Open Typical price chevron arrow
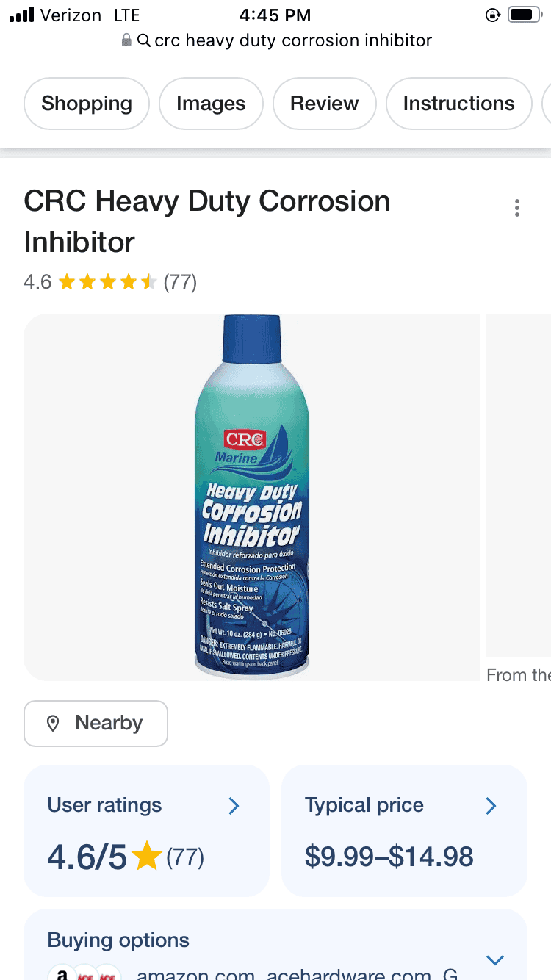 (x=491, y=806)
